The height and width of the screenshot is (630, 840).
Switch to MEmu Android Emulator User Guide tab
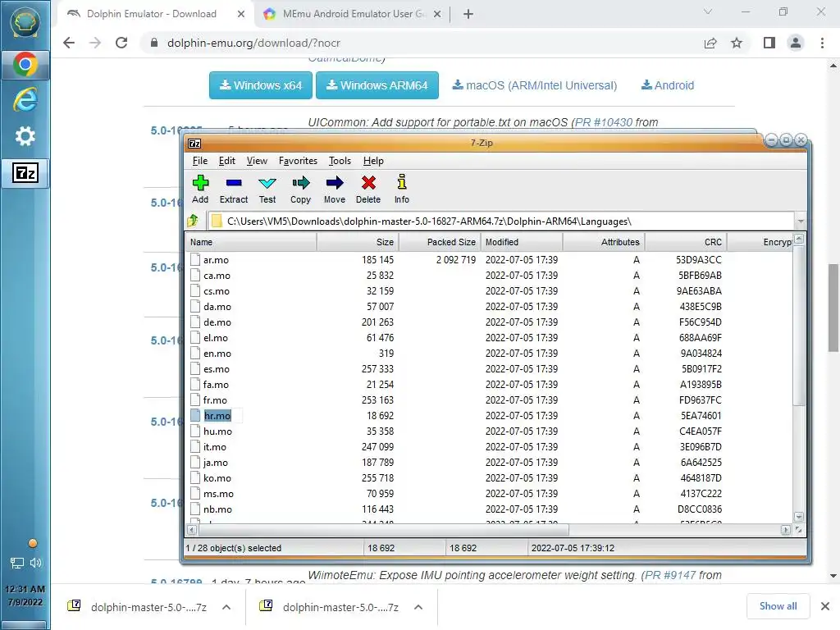pos(353,14)
